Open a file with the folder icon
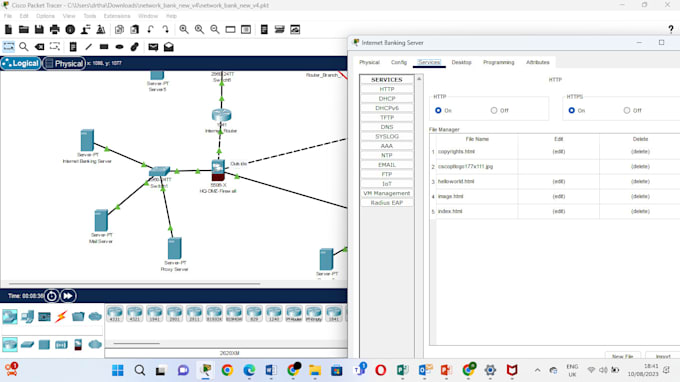The width and height of the screenshot is (680, 382). click(24, 29)
